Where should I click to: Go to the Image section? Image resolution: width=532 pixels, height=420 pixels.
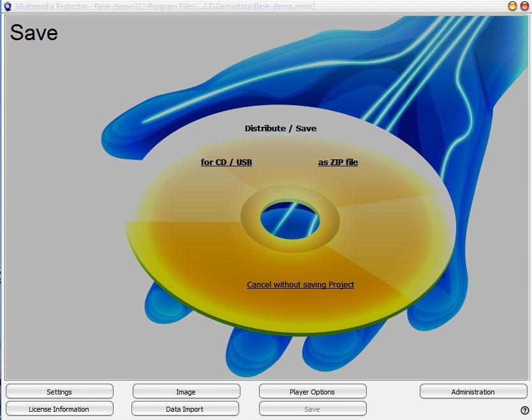click(x=186, y=391)
